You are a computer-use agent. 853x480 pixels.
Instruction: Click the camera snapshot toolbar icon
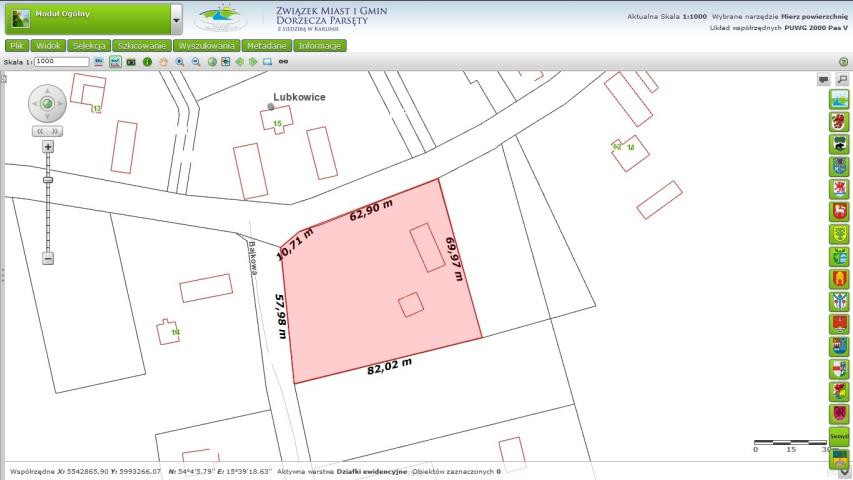[131, 62]
